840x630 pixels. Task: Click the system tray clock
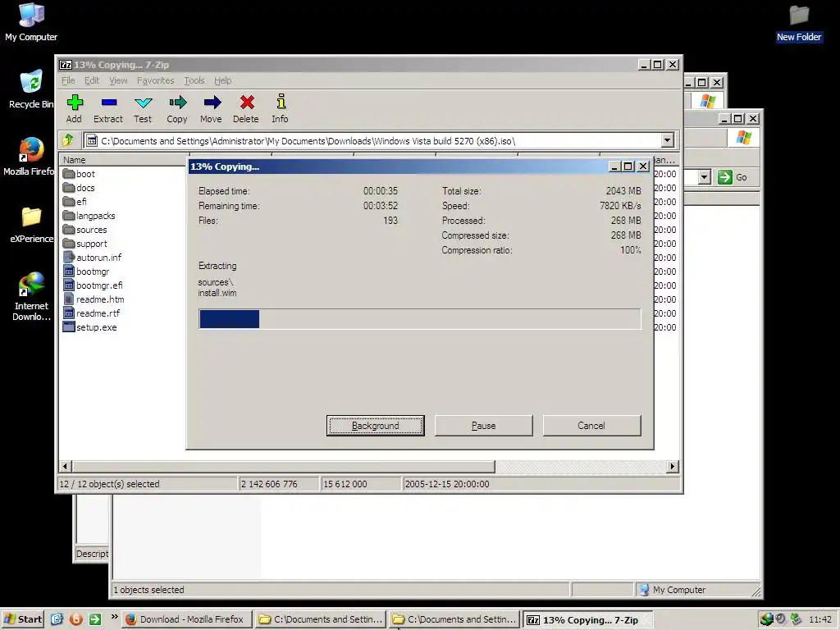tap(820, 619)
